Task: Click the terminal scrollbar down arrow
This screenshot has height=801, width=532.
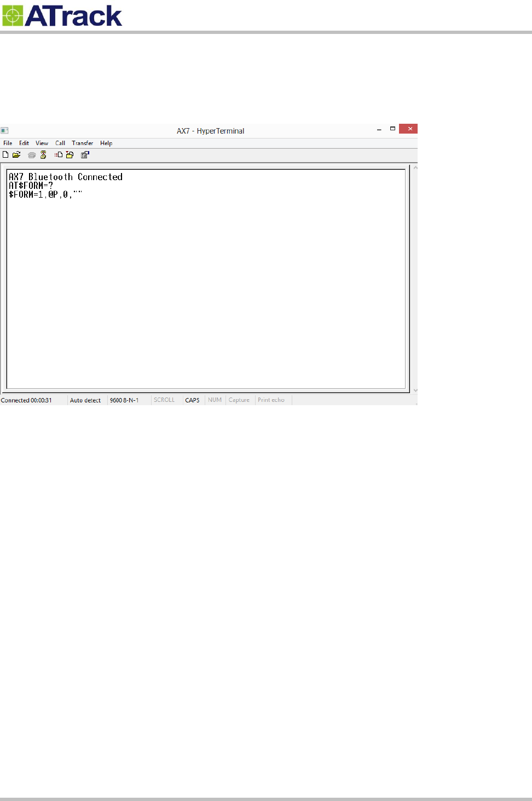Action: coord(415,390)
